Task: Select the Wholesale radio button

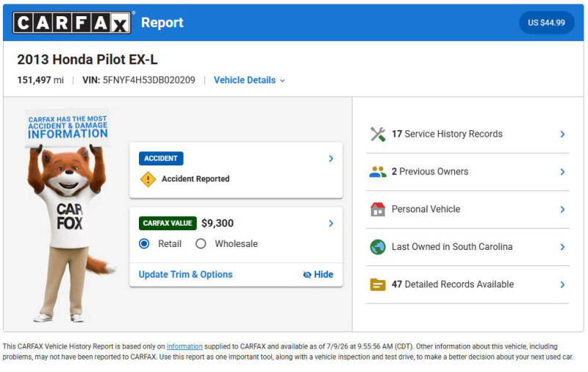Action: [201, 244]
